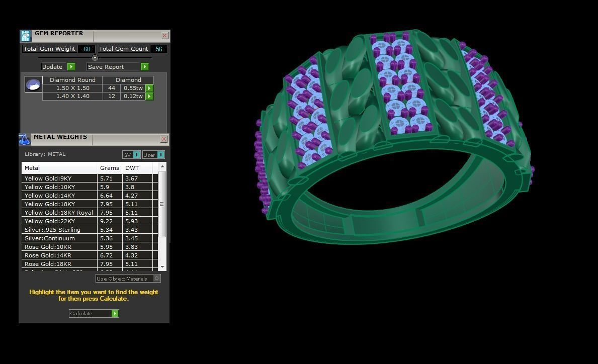Select the Yellow Gold:18KY Royal row
Image resolution: width=598 pixels, height=364 pixels.
coord(90,213)
